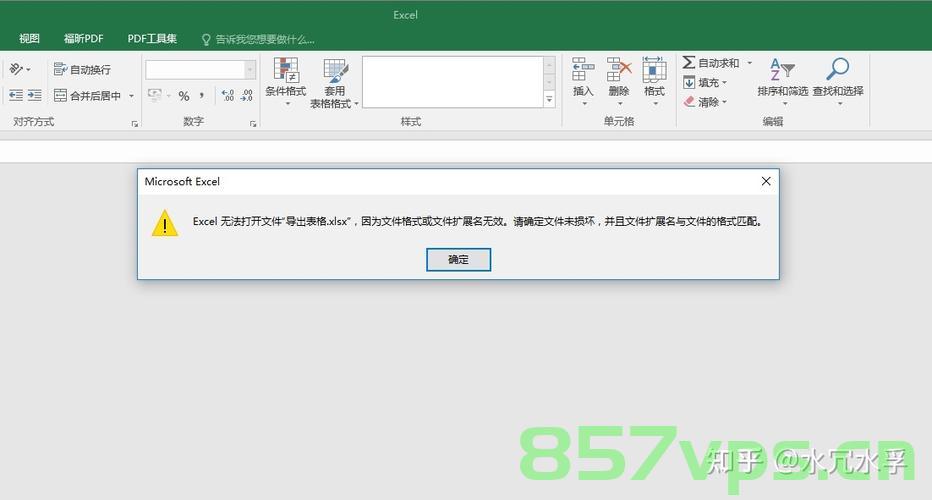Click the decrease decimal icon
Screen dimensions: 932x500
pyautogui.click(x=247, y=95)
